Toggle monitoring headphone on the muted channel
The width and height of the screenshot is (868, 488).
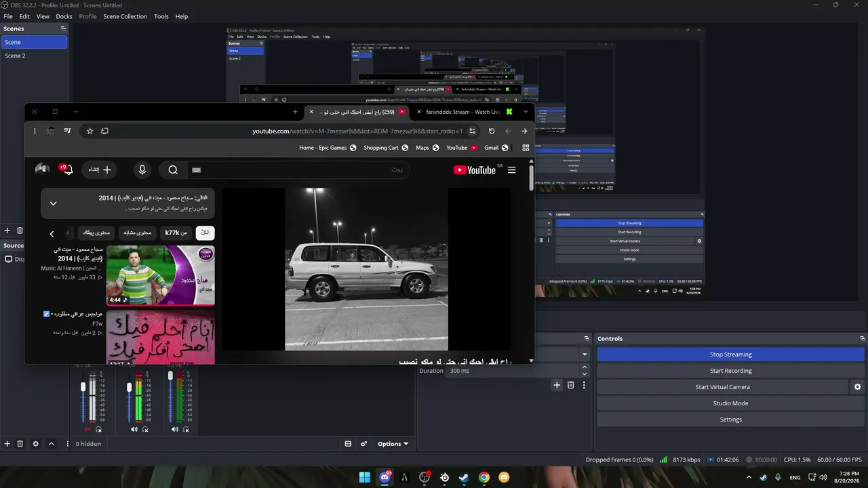[x=98, y=429]
